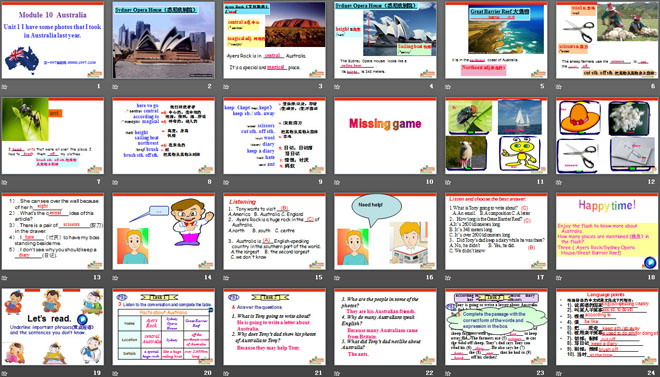The height and width of the screenshot is (377, 660).
Task: Select the Facts about Australia table slide
Action: [x=163, y=327]
